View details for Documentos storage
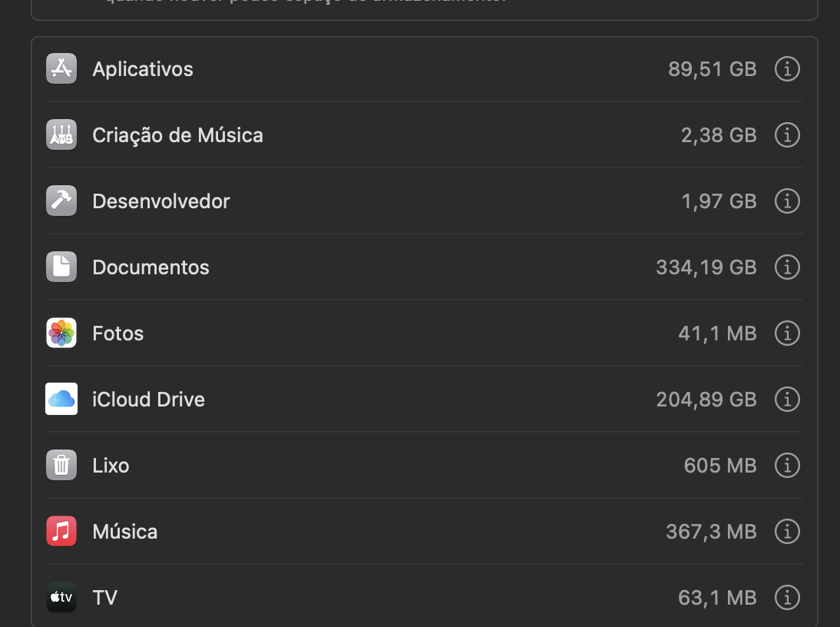The width and height of the screenshot is (840, 627). coord(787,267)
